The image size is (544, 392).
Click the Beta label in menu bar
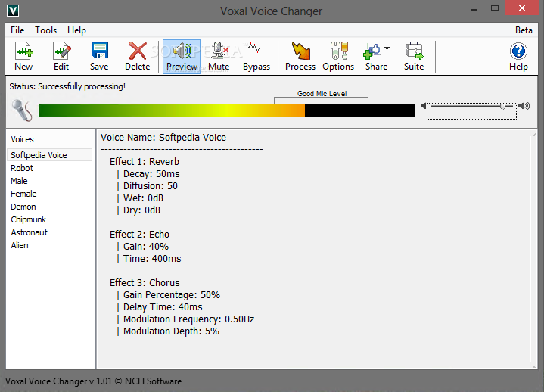524,30
